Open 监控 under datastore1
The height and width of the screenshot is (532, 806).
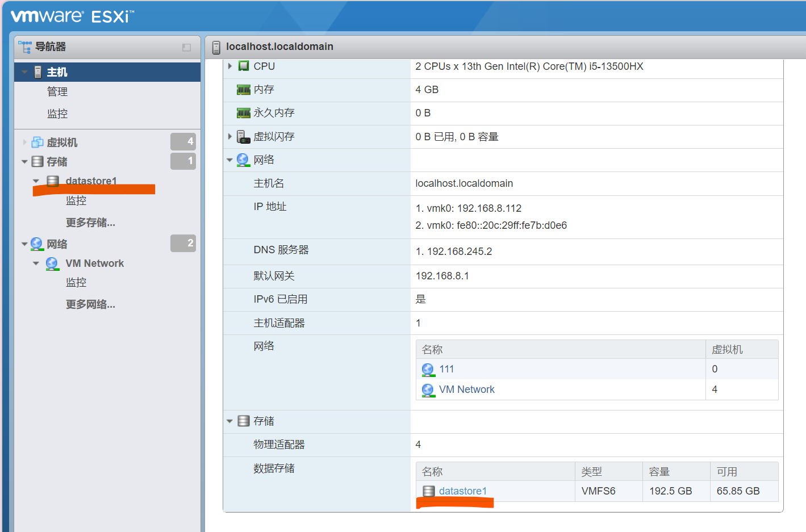76,200
